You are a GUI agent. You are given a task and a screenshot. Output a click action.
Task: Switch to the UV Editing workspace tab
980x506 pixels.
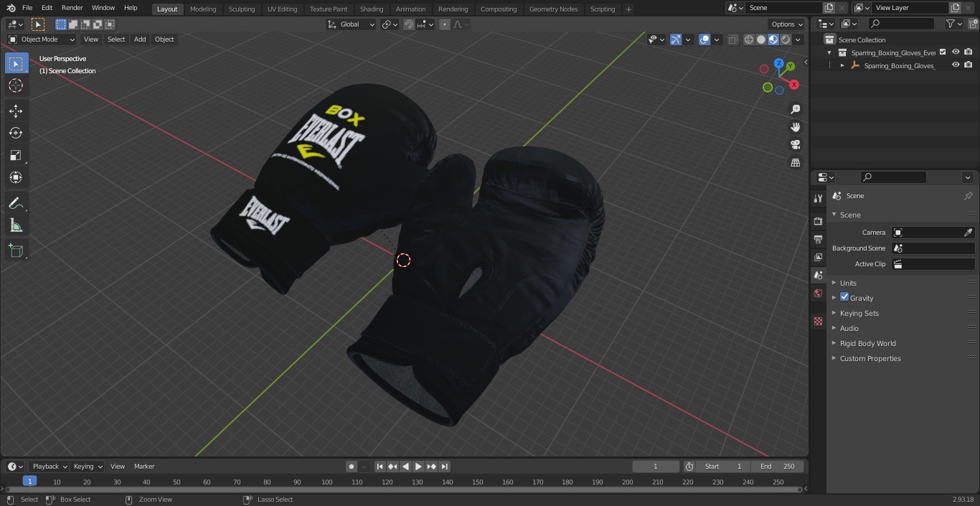[x=282, y=9]
